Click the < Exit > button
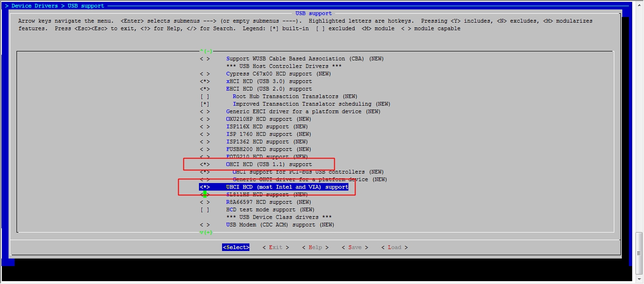The height and width of the screenshot is (284, 644). (x=276, y=247)
